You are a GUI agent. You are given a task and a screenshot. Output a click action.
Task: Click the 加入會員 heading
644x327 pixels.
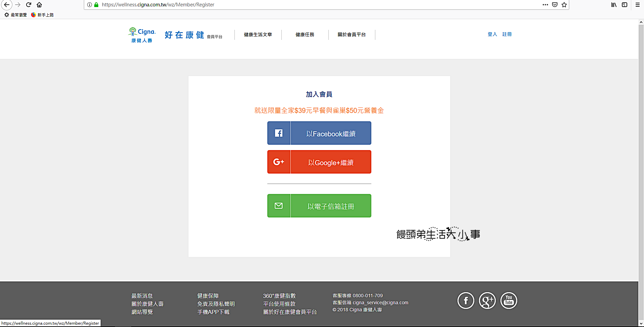pyautogui.click(x=319, y=94)
